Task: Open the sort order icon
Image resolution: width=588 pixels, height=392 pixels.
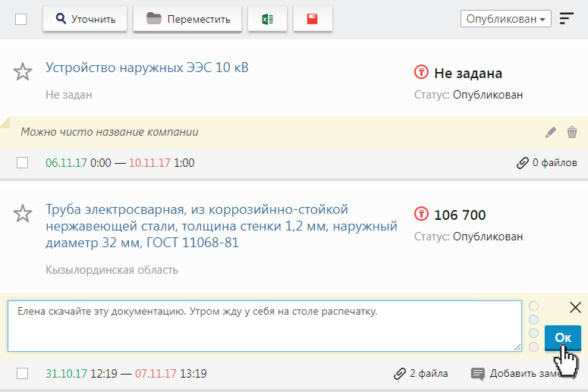Action: 566,18
